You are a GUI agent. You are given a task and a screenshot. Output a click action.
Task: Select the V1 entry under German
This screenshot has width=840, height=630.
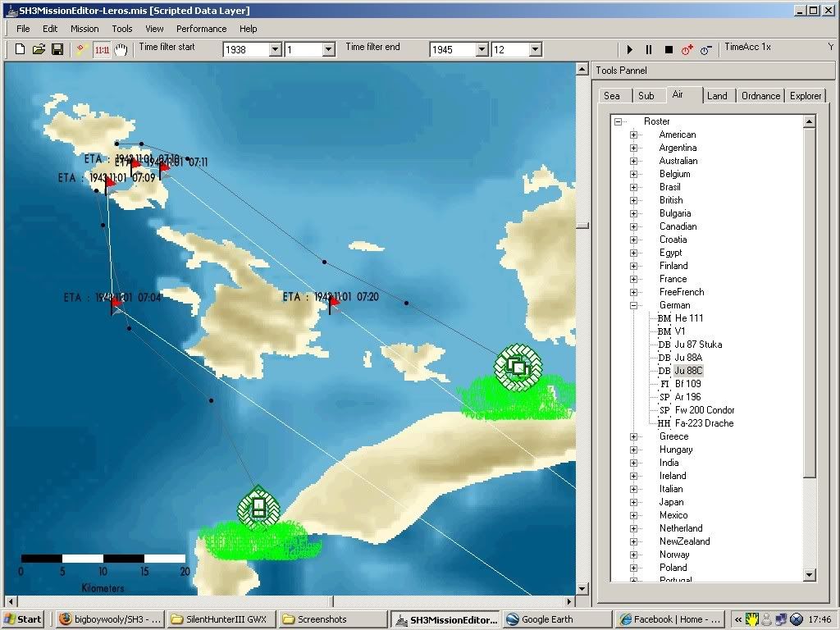point(680,331)
